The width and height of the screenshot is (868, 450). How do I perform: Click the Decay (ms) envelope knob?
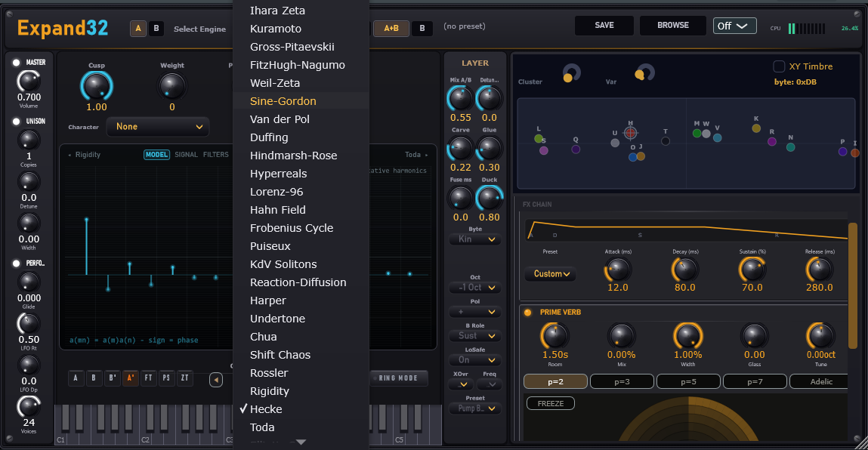[684, 270]
